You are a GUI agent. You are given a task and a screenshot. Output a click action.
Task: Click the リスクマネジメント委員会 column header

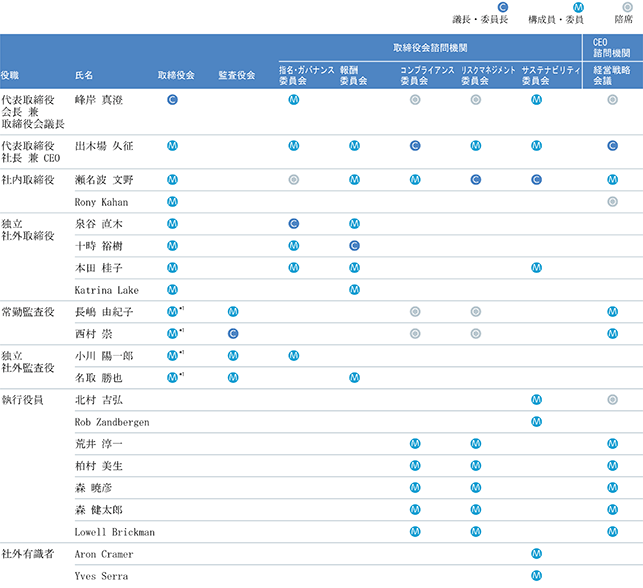tap(488, 75)
